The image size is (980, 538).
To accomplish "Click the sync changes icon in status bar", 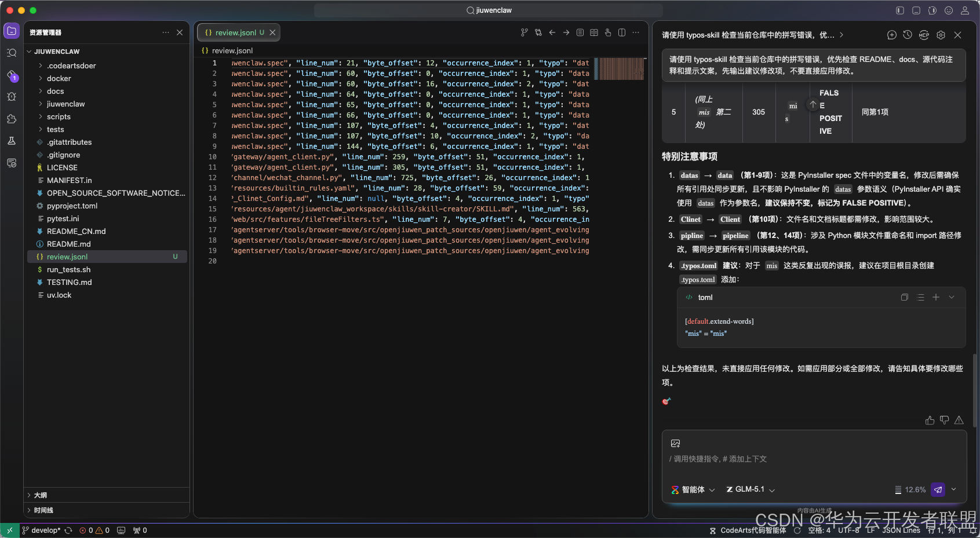I will (68, 530).
